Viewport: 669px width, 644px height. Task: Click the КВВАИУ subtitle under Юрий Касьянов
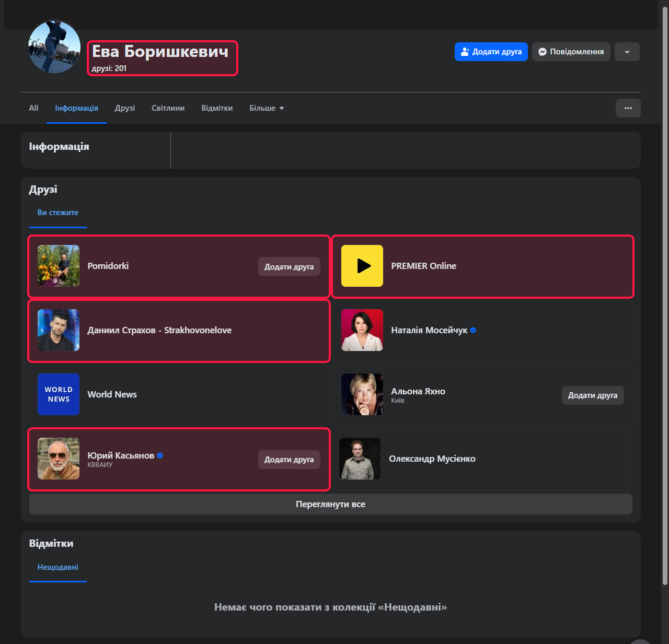coord(100,464)
